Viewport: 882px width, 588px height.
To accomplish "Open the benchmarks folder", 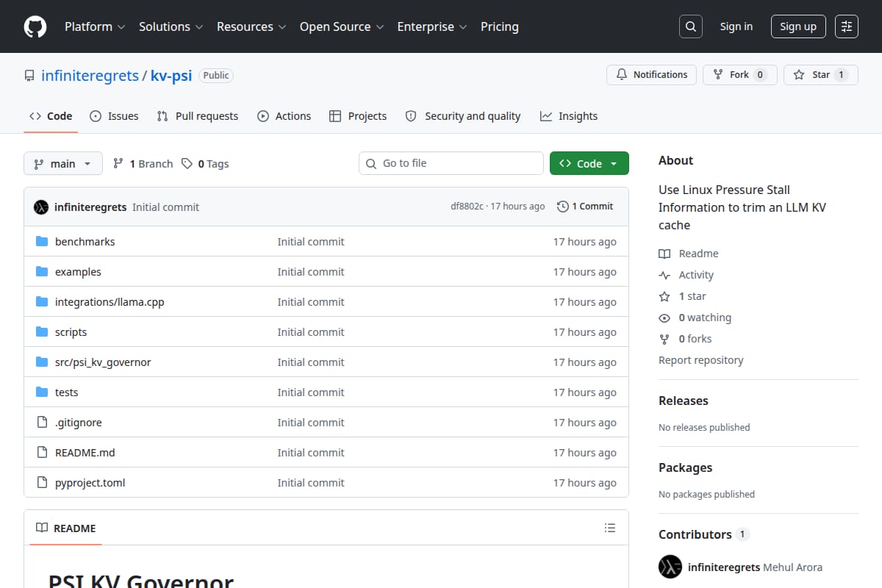I will point(85,242).
